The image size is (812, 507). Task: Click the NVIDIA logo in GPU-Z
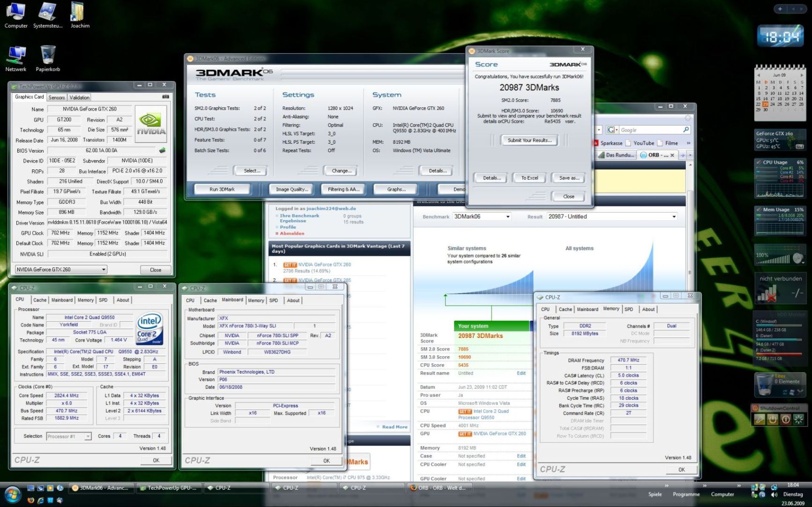tap(151, 124)
